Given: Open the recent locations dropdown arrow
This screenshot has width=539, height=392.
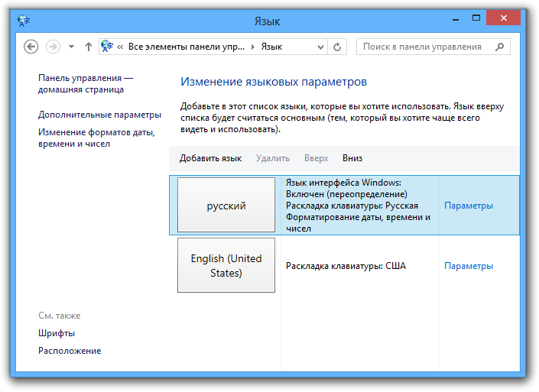Looking at the screenshot, I should (71, 47).
